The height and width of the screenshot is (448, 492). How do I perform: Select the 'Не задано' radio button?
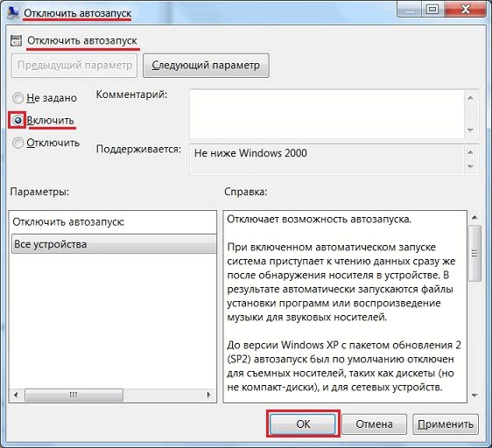(18, 98)
